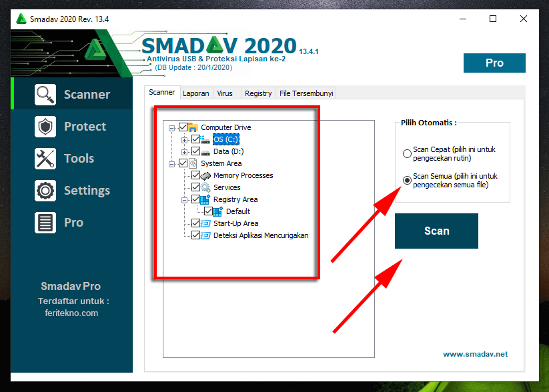This screenshot has height=392, width=549.
Task: Select the Data (D:) label
Action: (x=229, y=151)
